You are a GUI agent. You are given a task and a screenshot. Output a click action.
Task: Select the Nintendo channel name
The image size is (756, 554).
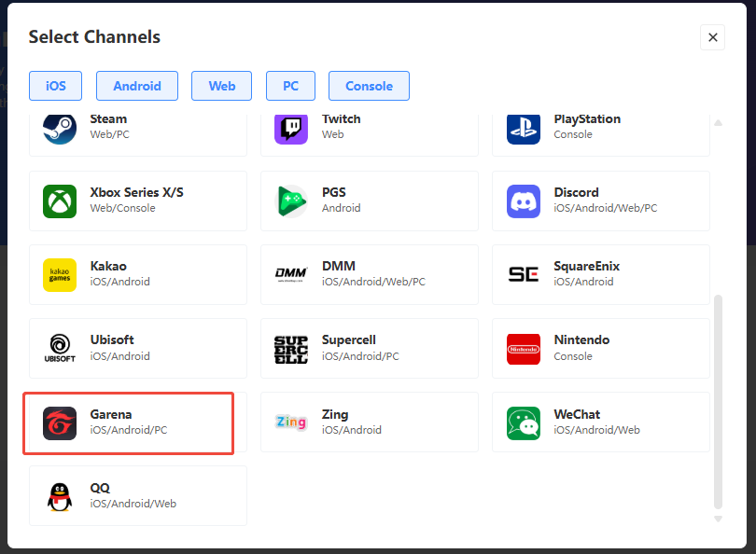click(x=581, y=339)
